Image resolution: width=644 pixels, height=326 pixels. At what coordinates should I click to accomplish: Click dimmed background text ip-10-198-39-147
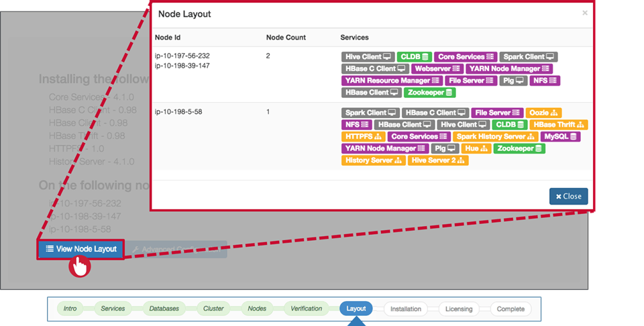coord(85,217)
